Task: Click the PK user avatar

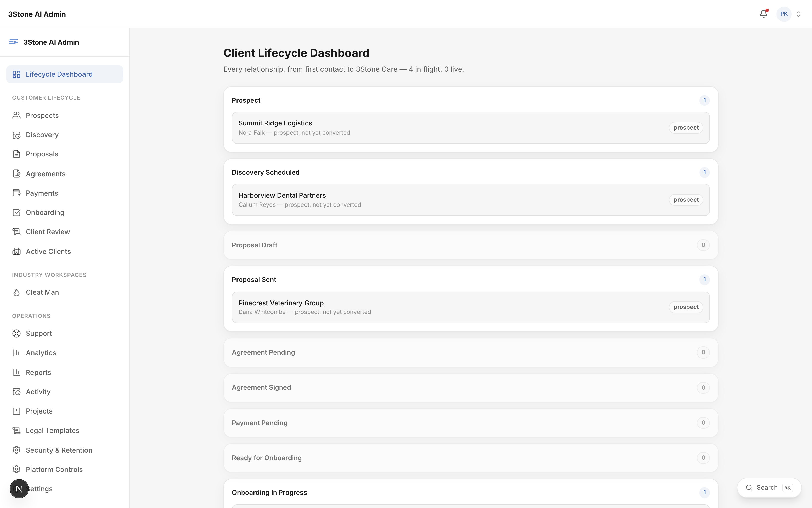Action: pyautogui.click(x=784, y=14)
